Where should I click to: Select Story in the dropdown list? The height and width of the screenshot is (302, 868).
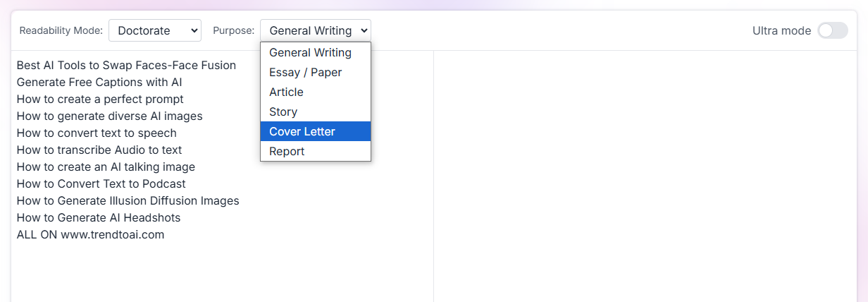pyautogui.click(x=316, y=111)
